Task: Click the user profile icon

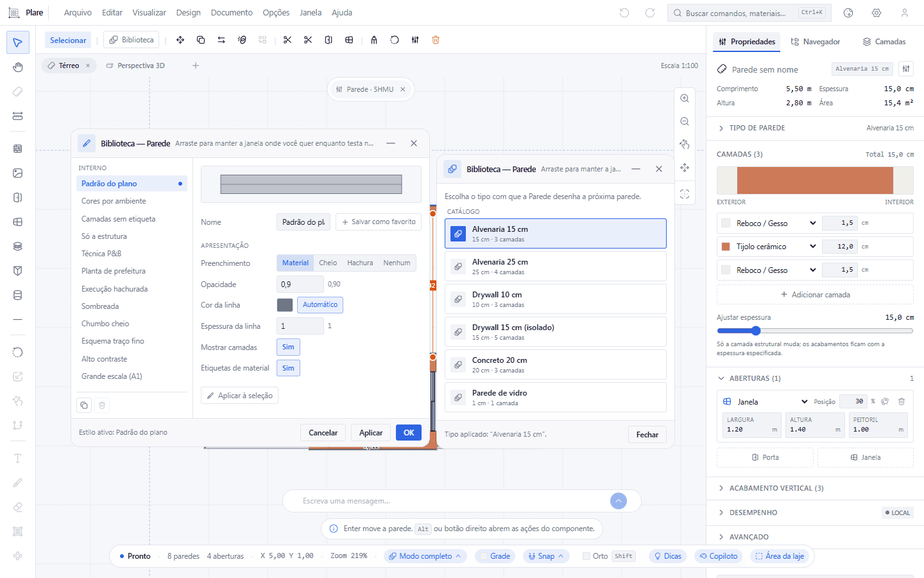Action: coord(905,13)
